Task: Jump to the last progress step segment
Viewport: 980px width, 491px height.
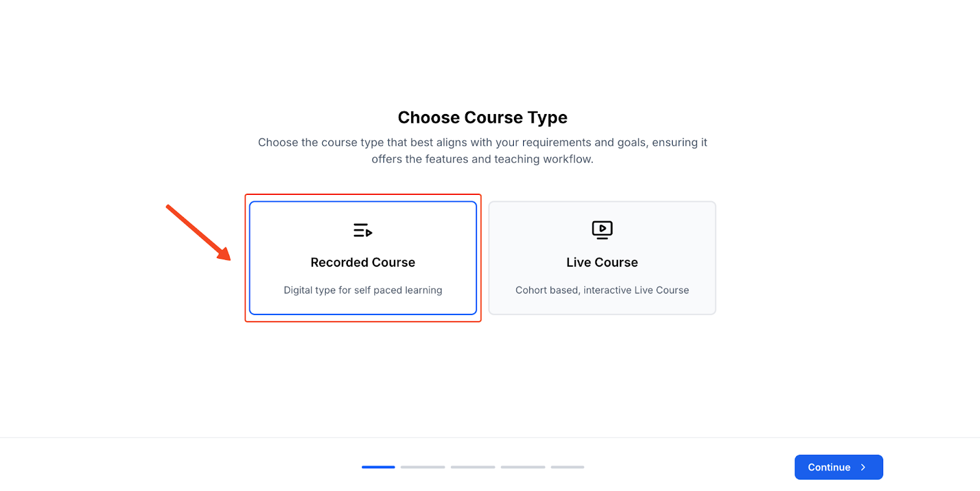Action: point(567,466)
